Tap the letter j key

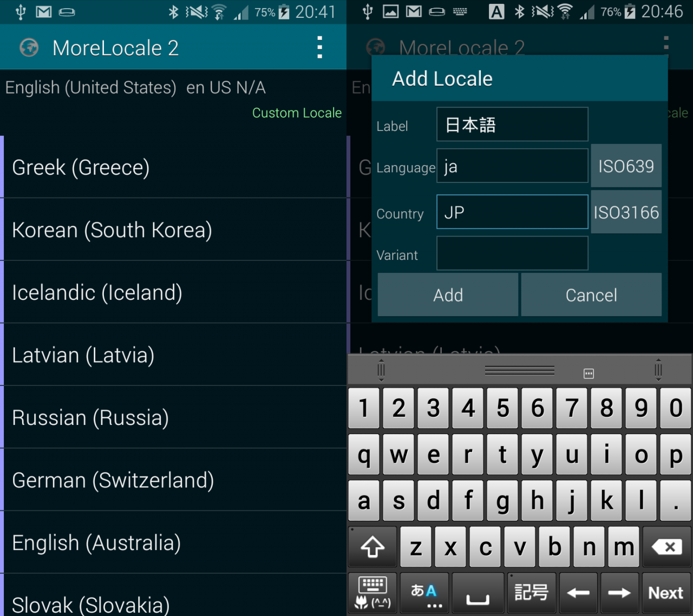(572, 501)
